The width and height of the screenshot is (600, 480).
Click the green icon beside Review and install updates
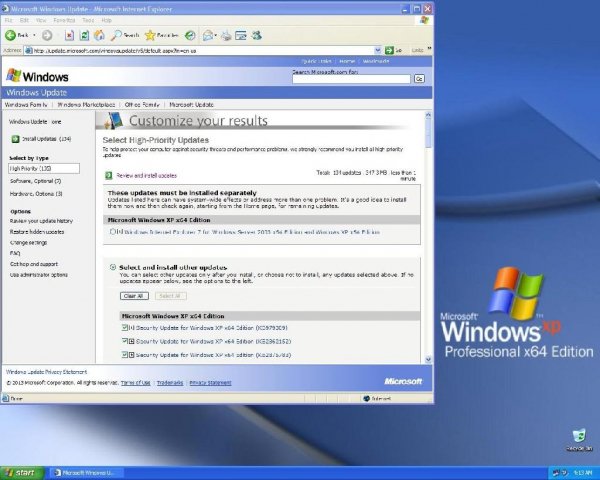pyautogui.click(x=109, y=175)
